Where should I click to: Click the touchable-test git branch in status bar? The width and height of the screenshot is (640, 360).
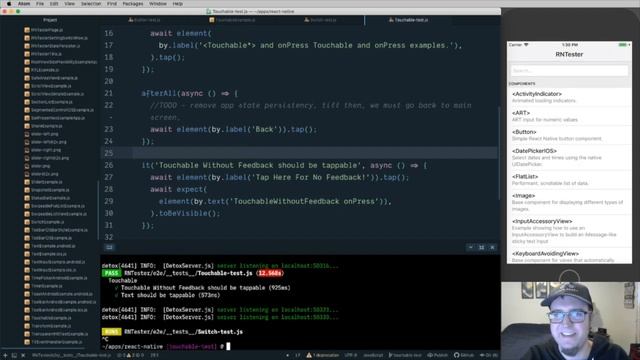click(x=405, y=356)
